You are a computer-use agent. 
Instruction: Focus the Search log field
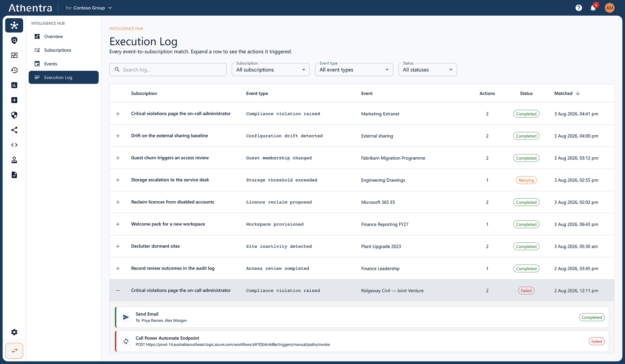(x=168, y=69)
